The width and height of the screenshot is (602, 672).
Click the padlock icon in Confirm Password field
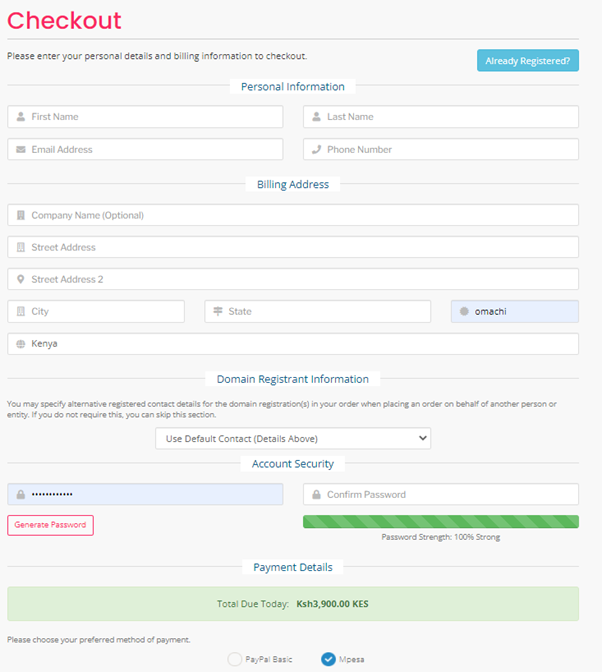(x=316, y=495)
